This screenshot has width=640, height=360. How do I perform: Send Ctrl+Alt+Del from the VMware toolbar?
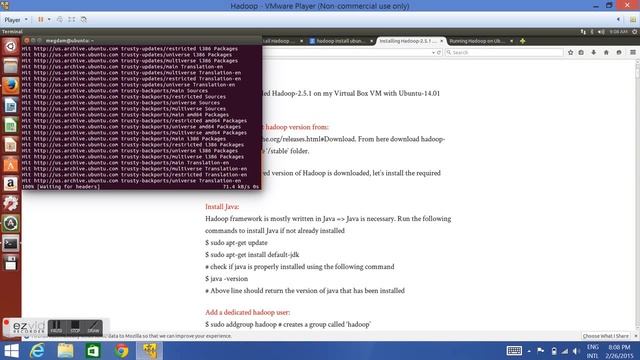coord(60,20)
